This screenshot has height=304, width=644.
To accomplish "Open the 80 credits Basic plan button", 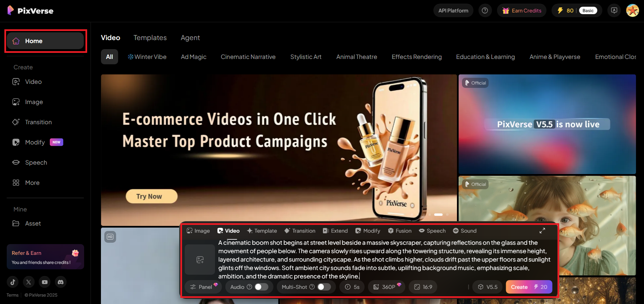I will pyautogui.click(x=577, y=10).
